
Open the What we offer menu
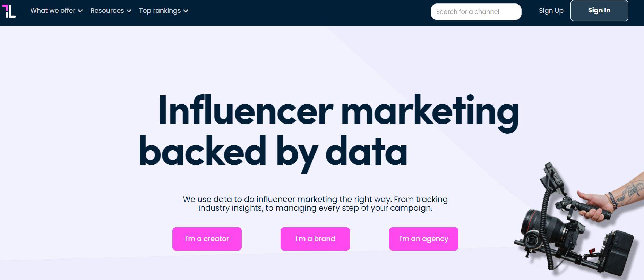click(53, 11)
